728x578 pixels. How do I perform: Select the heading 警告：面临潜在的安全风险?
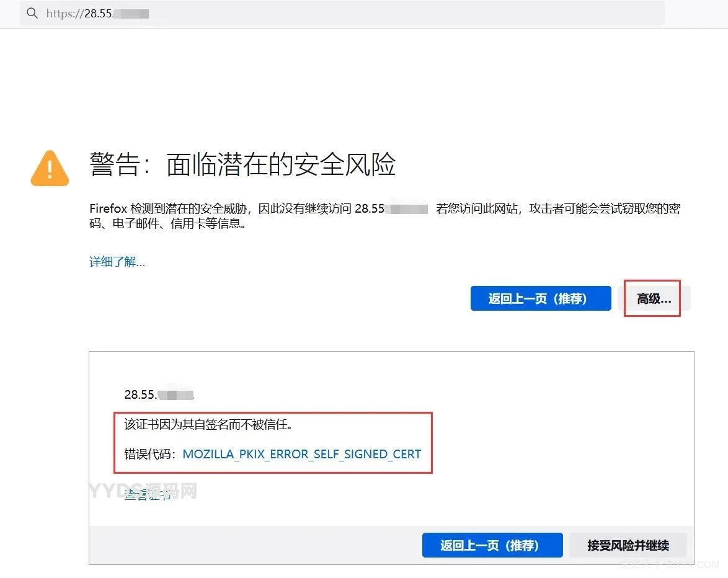point(242,164)
